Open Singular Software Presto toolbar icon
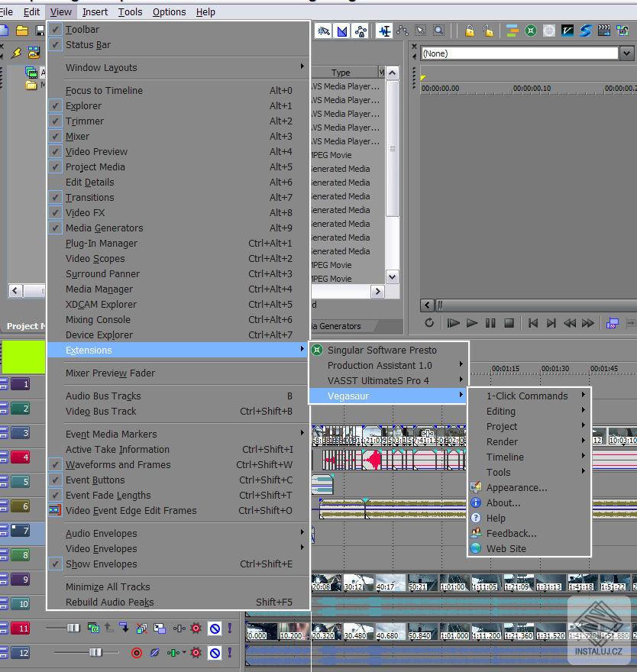This screenshot has width=637, height=672. [x=531, y=31]
